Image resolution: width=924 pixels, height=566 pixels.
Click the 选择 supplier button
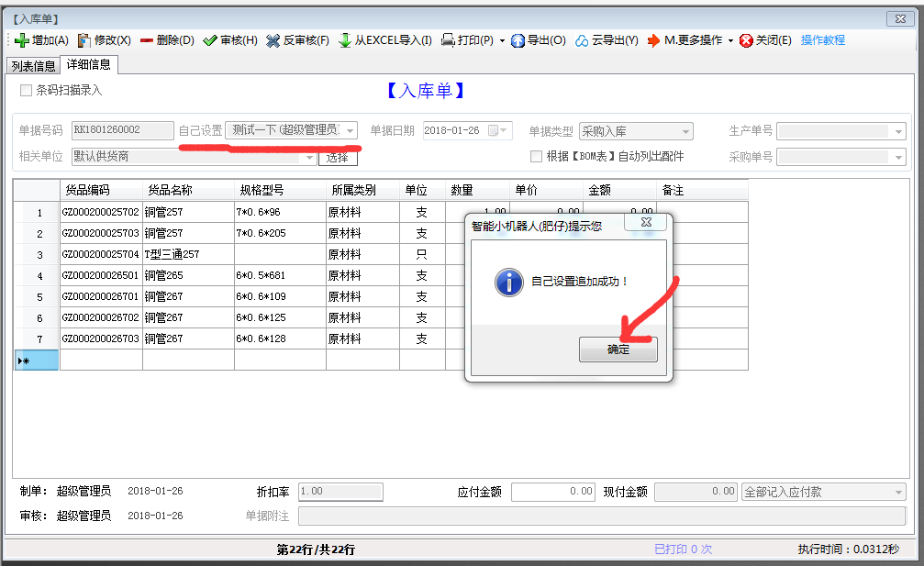(338, 157)
